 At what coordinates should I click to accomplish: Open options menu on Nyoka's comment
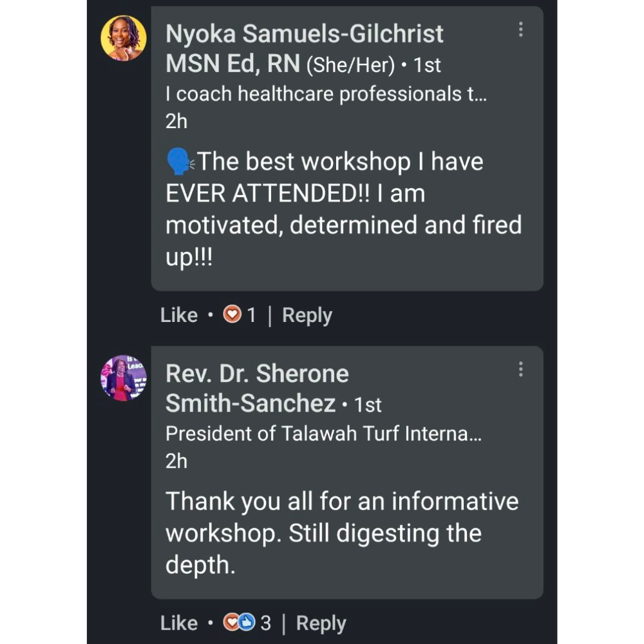520,30
